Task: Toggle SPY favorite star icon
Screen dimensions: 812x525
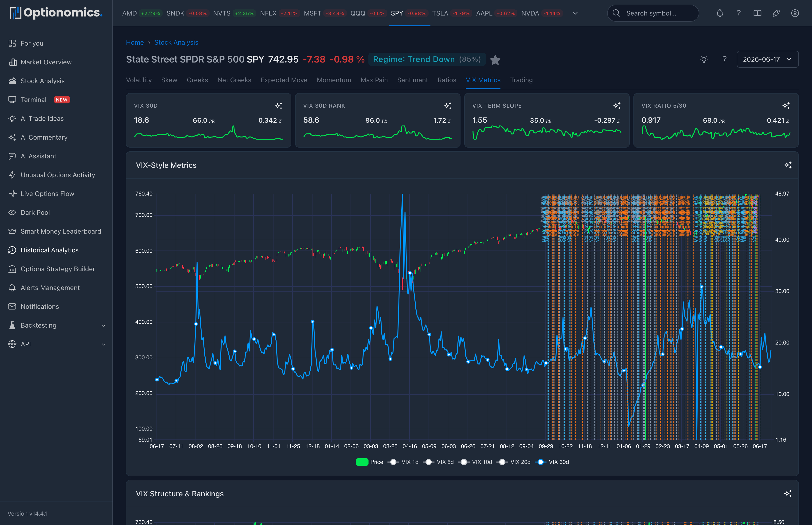Action: (495, 60)
